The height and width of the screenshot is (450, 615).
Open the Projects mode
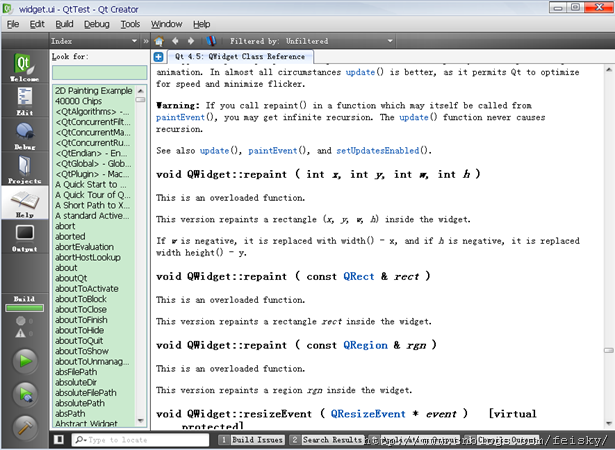(24, 169)
